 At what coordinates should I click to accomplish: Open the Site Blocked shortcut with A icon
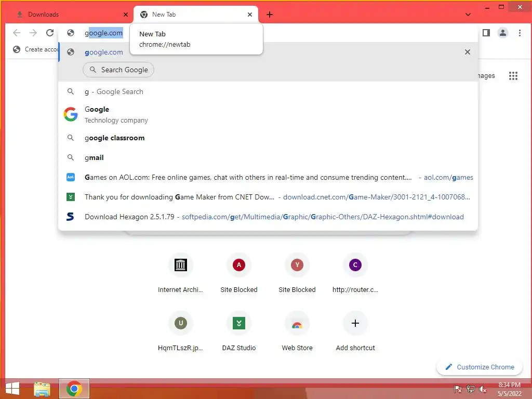click(239, 273)
